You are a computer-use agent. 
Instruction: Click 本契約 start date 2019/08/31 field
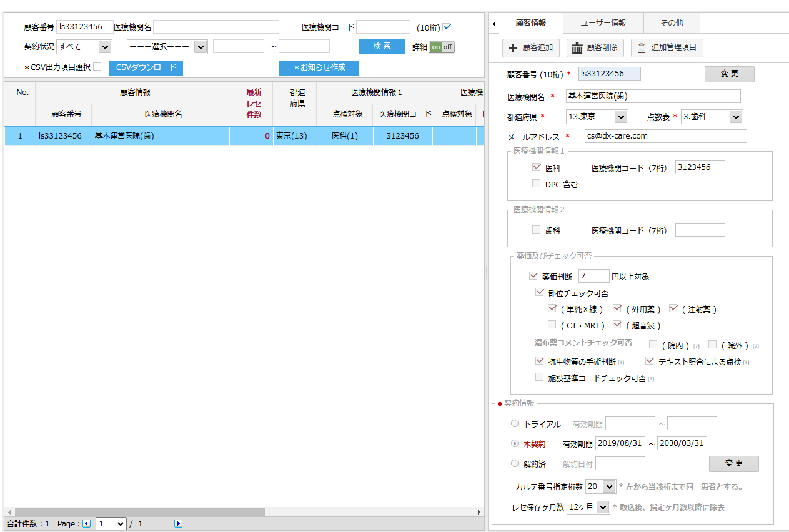(620, 443)
